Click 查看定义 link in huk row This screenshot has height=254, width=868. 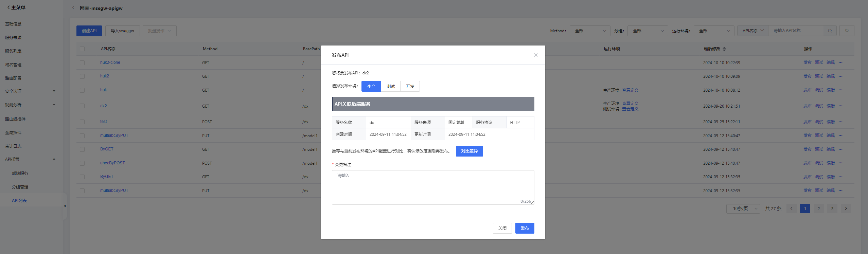[x=630, y=90]
